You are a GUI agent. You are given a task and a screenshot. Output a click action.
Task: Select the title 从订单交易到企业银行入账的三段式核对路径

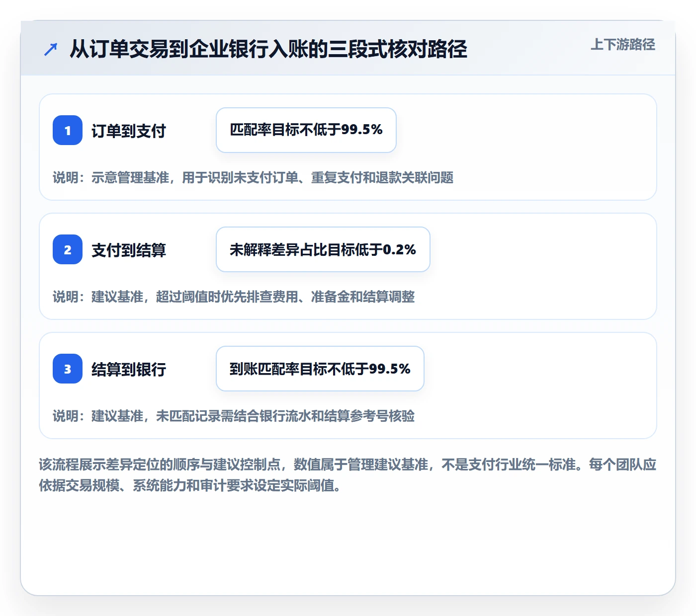(268, 49)
